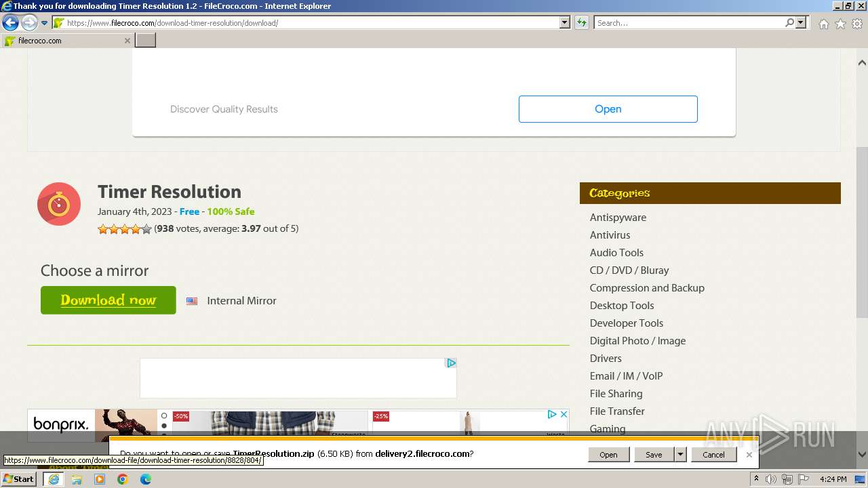Open Internet Explorer from the taskbar
Viewport: 868px width, 488px height.
point(54,479)
